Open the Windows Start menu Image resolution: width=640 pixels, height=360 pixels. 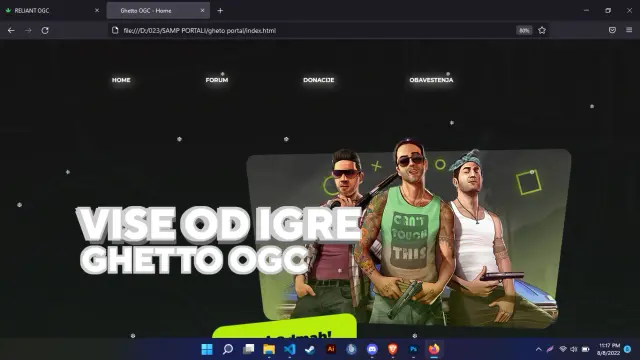point(207,349)
